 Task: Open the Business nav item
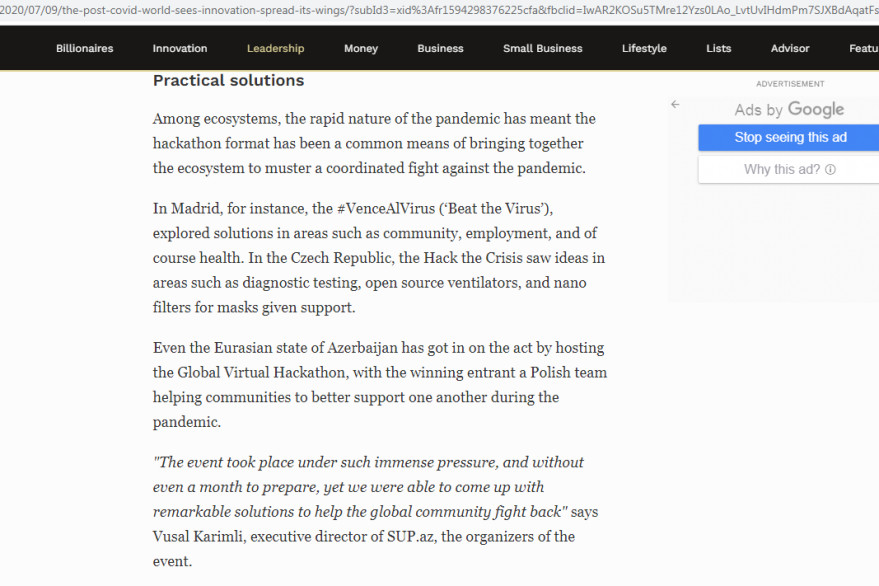(x=440, y=48)
